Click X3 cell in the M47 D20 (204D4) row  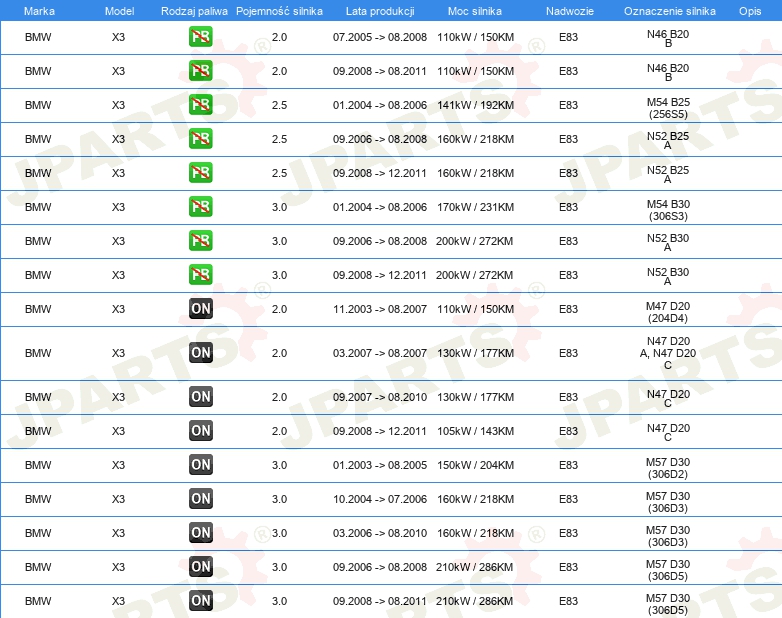pyautogui.click(x=118, y=309)
